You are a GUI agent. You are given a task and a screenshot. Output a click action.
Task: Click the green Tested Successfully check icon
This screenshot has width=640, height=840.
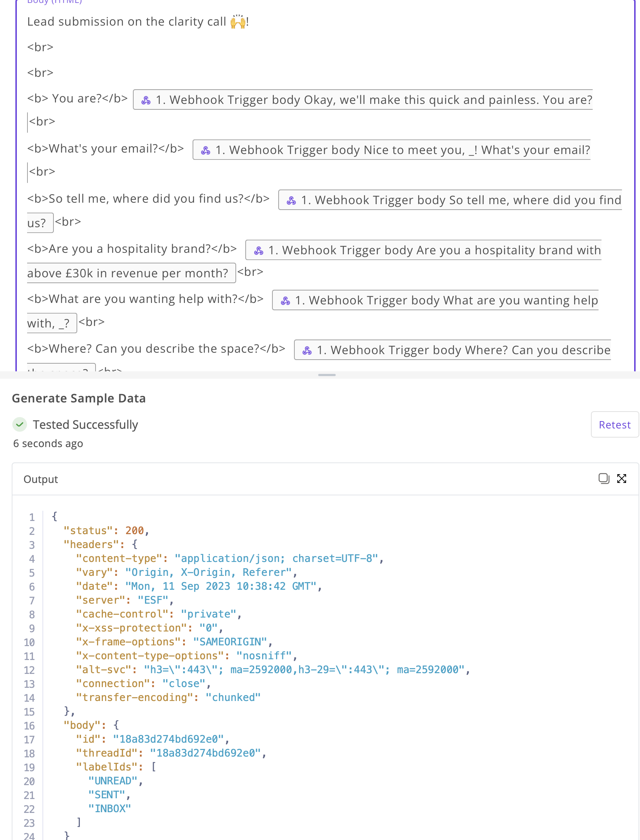click(20, 424)
